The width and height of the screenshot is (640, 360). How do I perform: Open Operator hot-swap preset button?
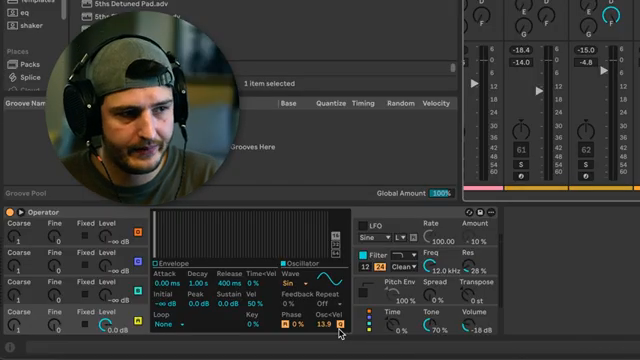click(x=469, y=212)
